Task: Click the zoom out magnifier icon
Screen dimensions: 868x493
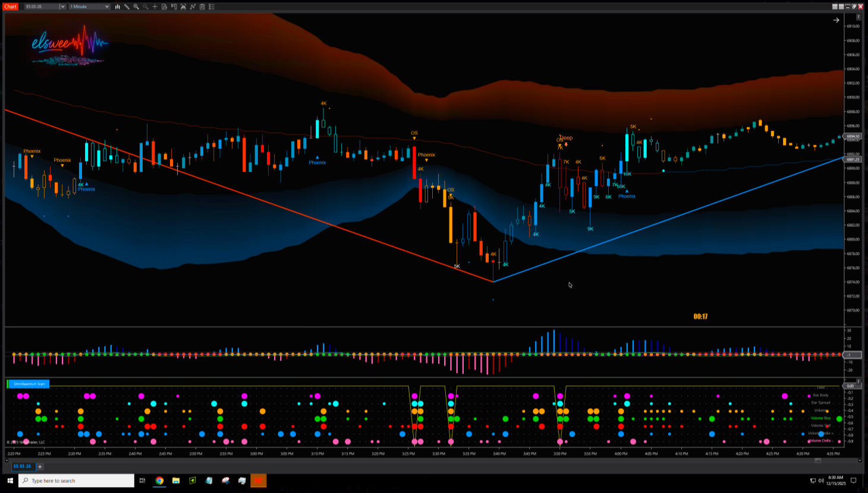Action: (x=146, y=7)
